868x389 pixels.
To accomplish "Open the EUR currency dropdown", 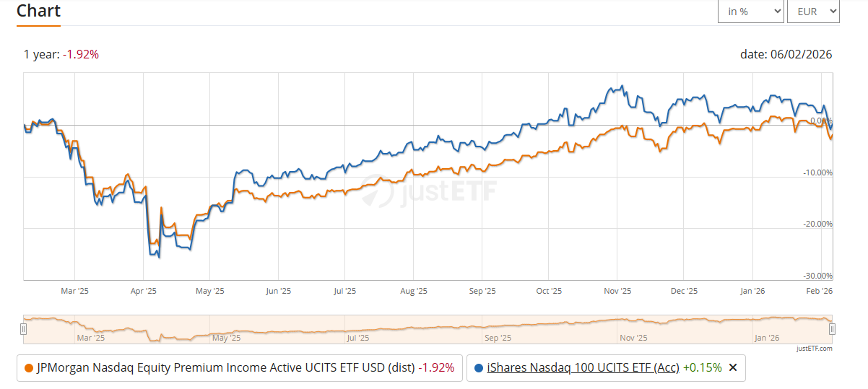I will tap(812, 12).
